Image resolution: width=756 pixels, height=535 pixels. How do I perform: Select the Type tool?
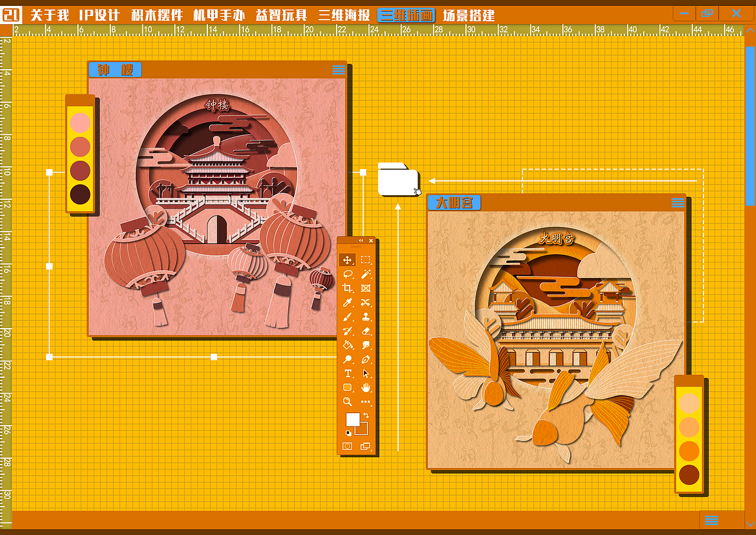(348, 374)
